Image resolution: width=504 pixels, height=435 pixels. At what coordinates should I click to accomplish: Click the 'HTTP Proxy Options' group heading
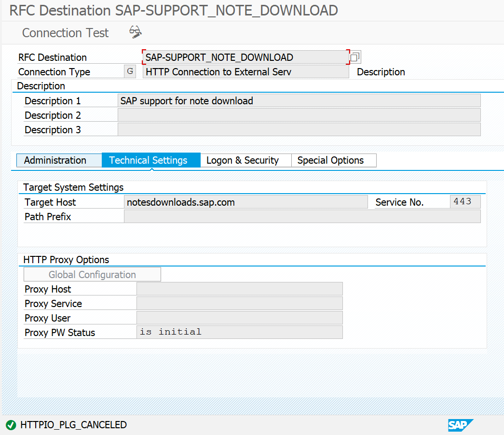[66, 260]
